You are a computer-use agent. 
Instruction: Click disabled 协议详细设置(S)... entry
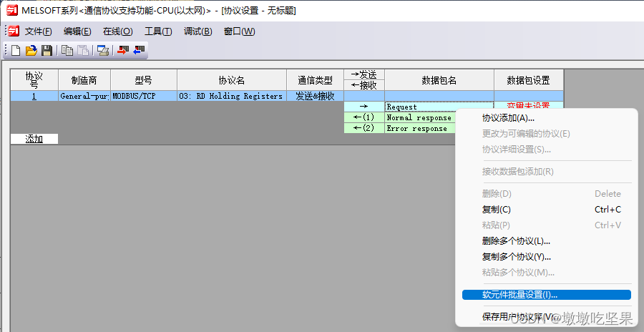(546, 150)
